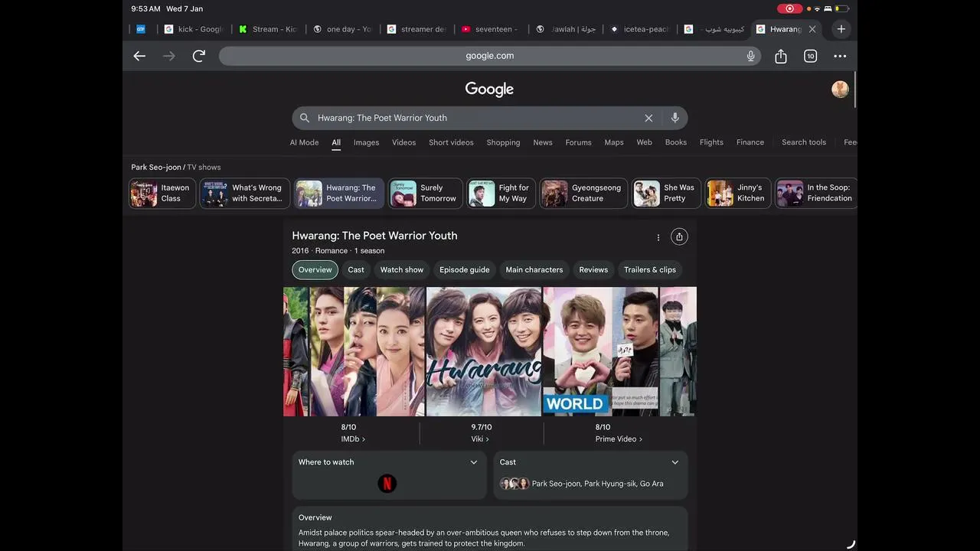Switch to the seventeen YouTube tab
Image resolution: width=980 pixels, height=551 pixels.
(x=491, y=29)
